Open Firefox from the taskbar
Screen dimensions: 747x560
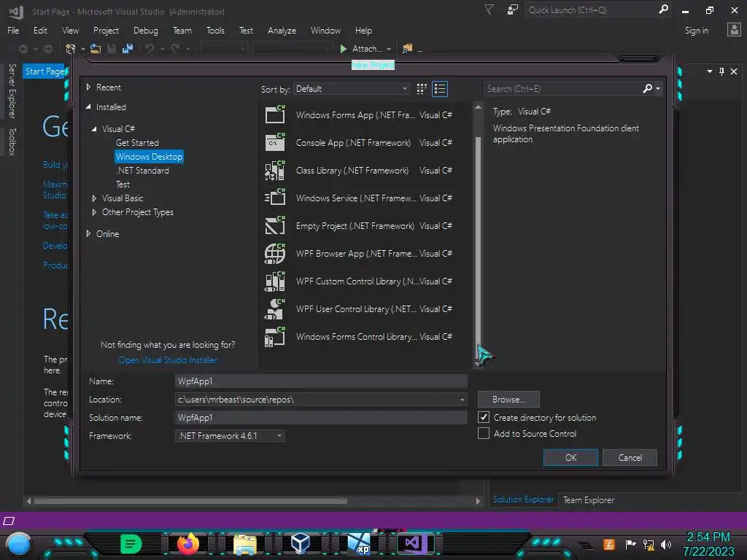[187, 542]
